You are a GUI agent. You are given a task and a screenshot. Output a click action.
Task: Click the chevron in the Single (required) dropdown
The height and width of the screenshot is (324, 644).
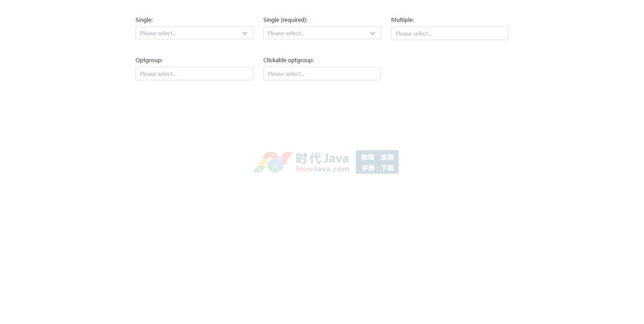pos(372,33)
